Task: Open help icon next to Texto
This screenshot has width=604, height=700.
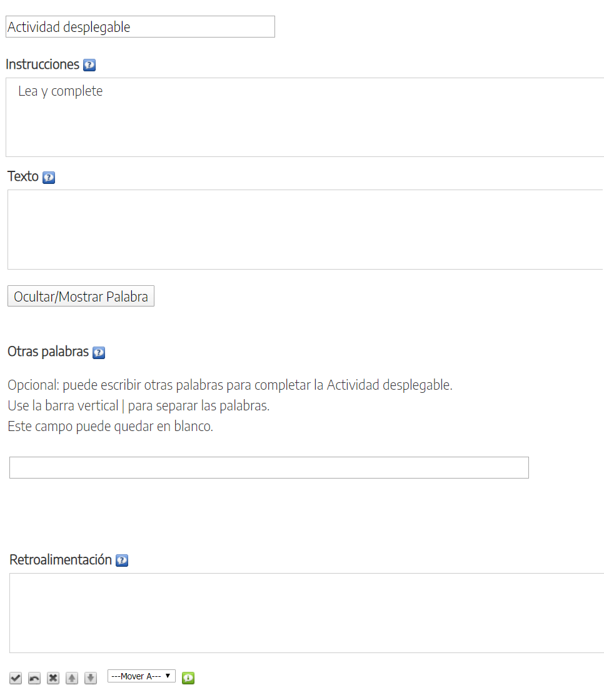Action: pos(49,178)
